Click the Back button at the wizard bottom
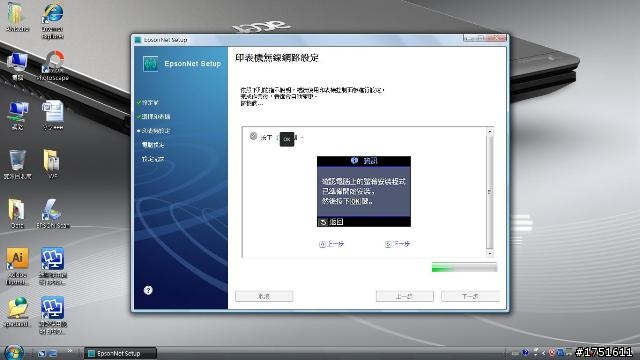 click(x=404, y=296)
